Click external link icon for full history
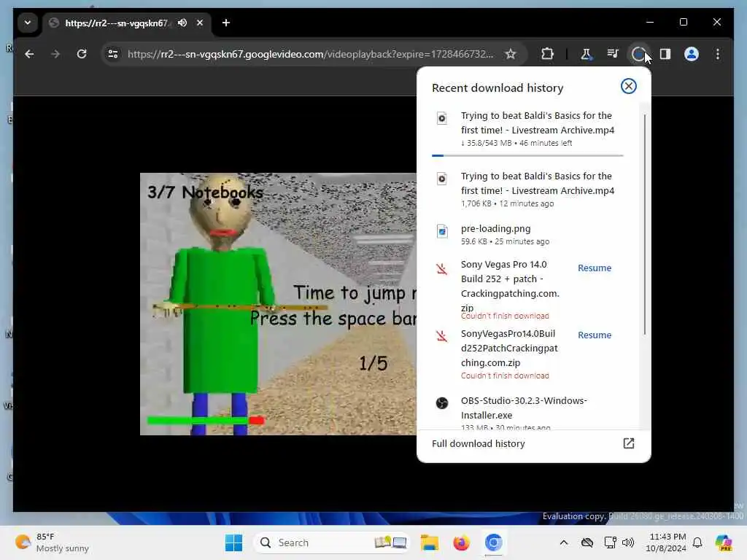This screenshot has height=560, width=747. (x=628, y=443)
